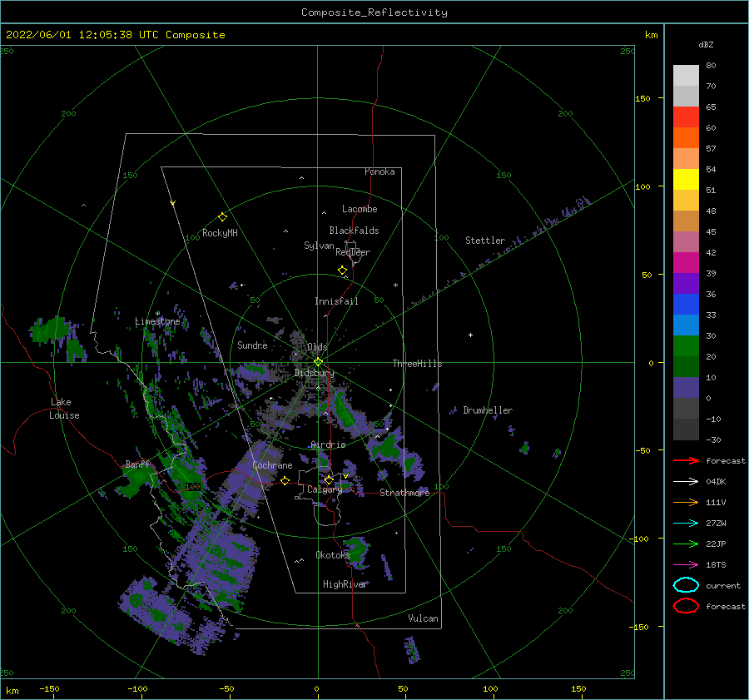Click the yellow radar-site diamond near Olds
The width and height of the screenshot is (749, 700).
[x=318, y=362]
